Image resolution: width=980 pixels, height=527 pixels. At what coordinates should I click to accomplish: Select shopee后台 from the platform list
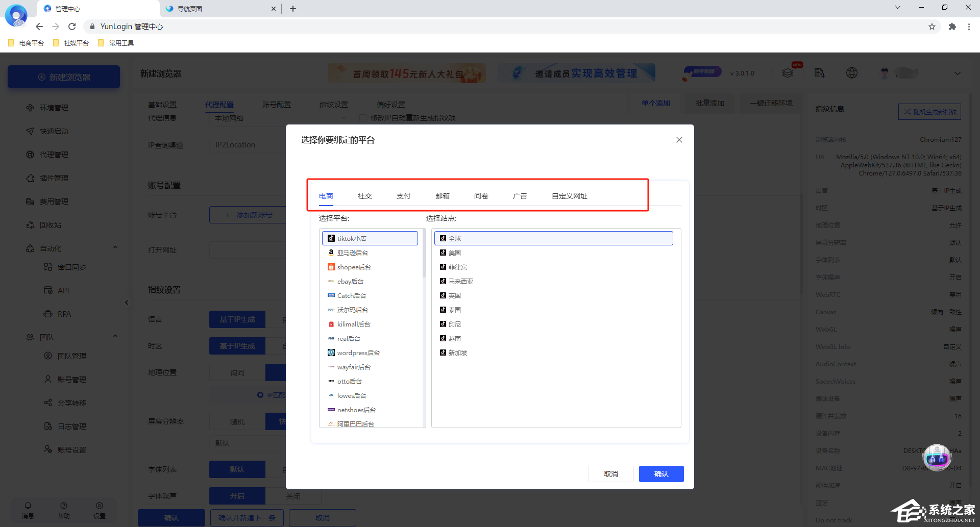pyautogui.click(x=354, y=267)
